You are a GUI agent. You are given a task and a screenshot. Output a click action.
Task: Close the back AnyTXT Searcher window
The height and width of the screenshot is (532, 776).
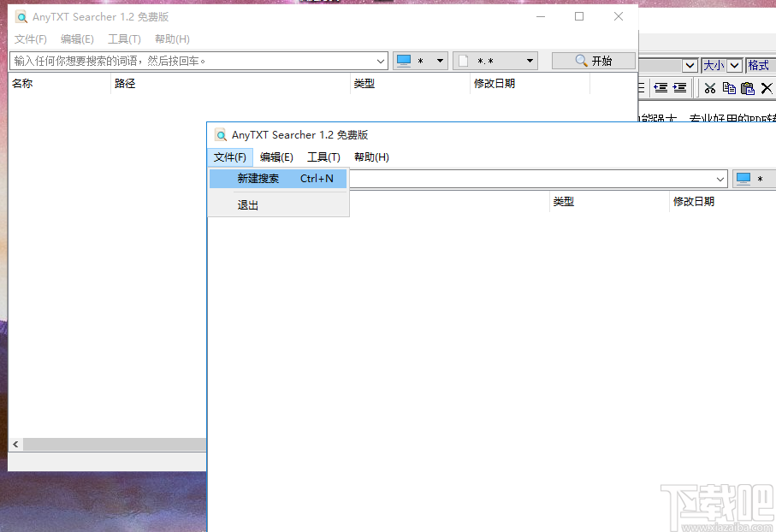click(619, 16)
